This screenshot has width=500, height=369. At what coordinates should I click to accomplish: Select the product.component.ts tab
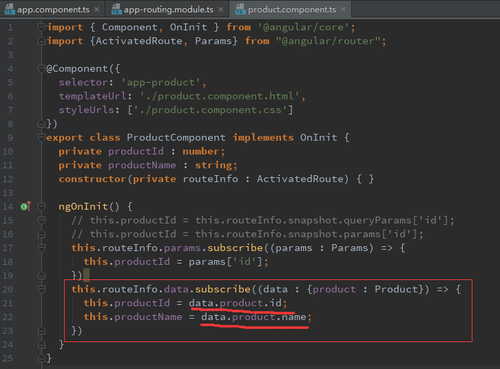[x=291, y=9]
